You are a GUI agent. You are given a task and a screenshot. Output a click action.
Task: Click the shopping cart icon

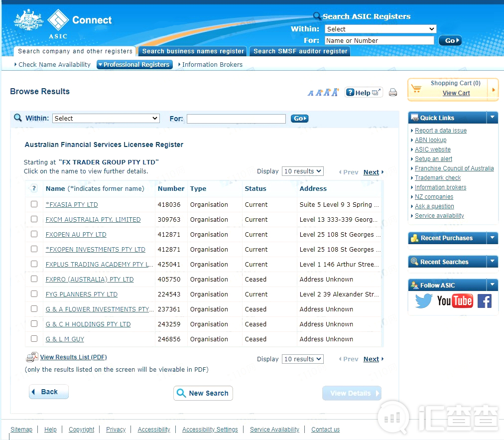[416, 89]
